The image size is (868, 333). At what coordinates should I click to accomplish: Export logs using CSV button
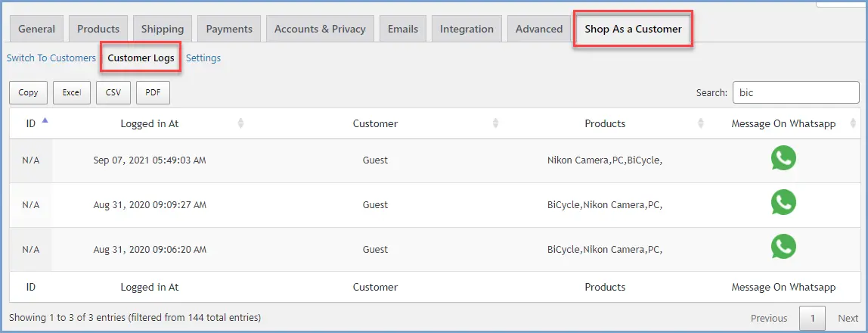[113, 92]
